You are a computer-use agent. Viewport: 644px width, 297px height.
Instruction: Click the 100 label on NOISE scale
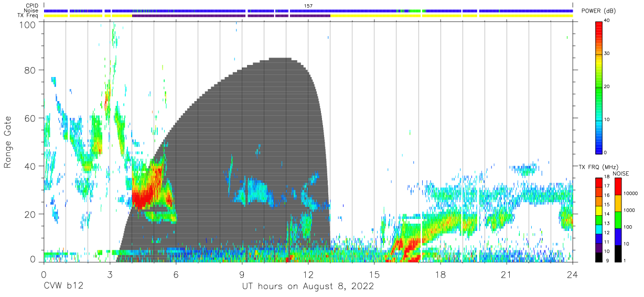628,227
